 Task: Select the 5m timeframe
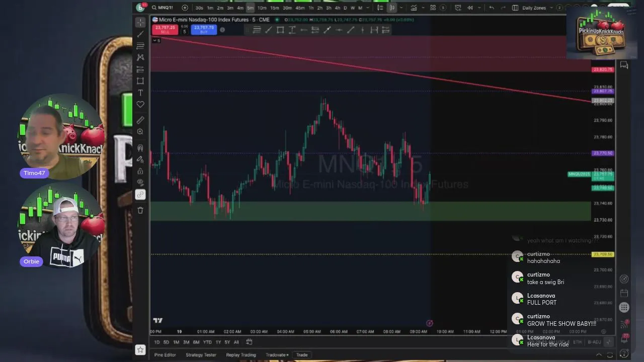pyautogui.click(x=250, y=8)
